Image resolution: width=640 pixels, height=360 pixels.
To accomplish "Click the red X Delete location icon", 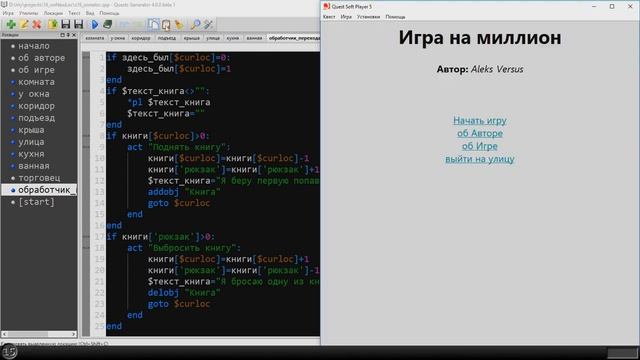I will (x=37, y=24).
